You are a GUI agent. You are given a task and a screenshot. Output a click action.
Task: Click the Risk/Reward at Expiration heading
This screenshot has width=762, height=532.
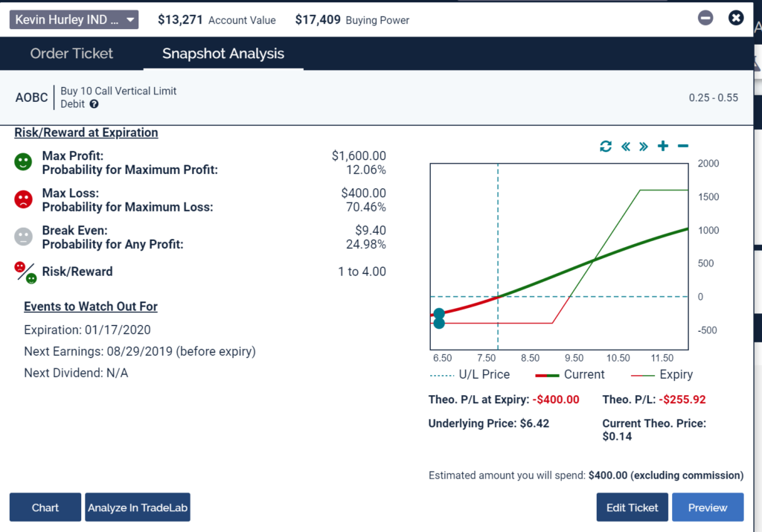click(x=86, y=132)
